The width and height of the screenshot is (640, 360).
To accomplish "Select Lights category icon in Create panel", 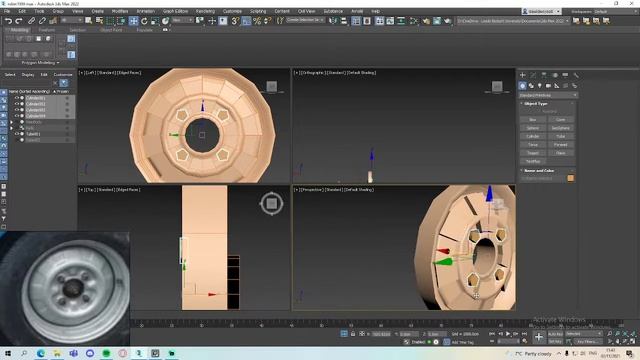I will tap(540, 86).
